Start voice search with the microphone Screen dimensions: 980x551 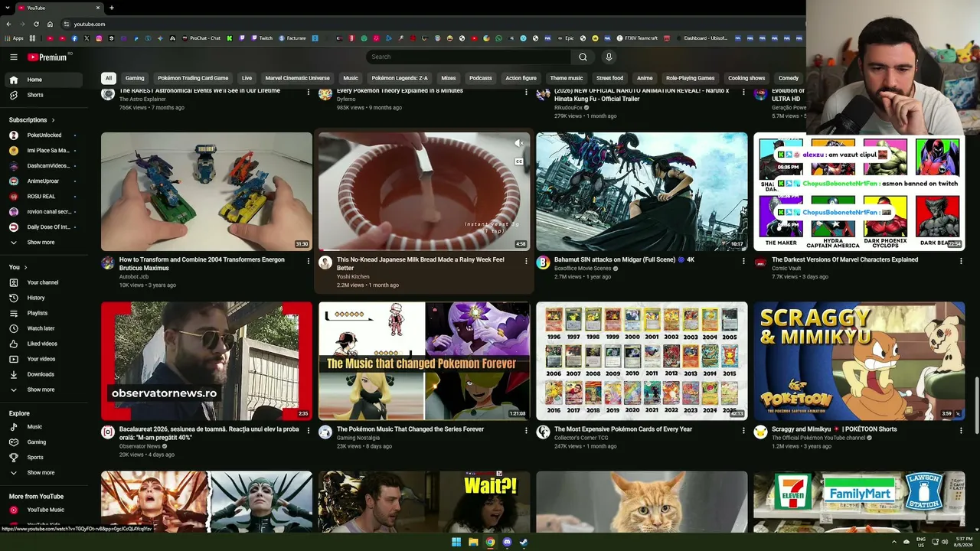click(x=609, y=57)
